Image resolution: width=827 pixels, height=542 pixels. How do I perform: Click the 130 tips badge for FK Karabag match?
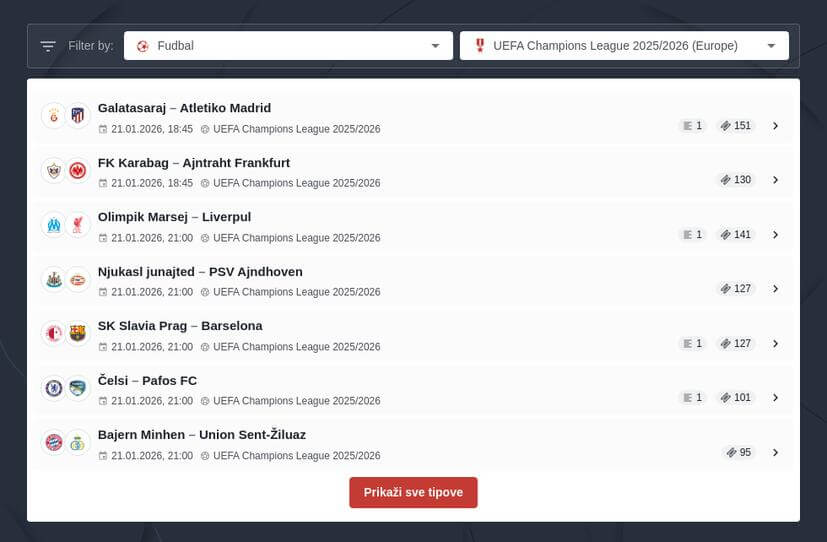tap(736, 180)
